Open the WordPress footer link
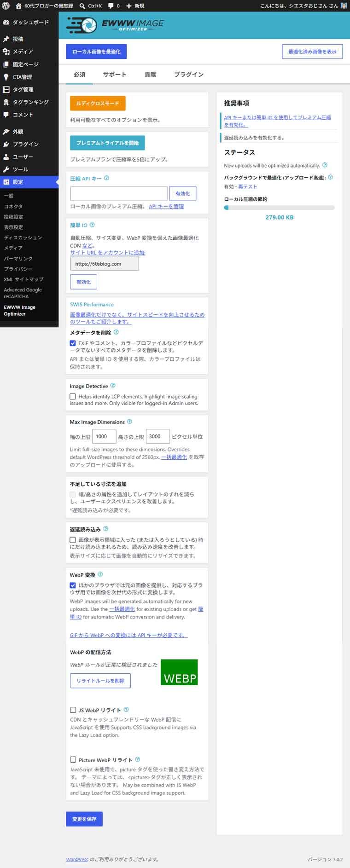 coord(77,859)
